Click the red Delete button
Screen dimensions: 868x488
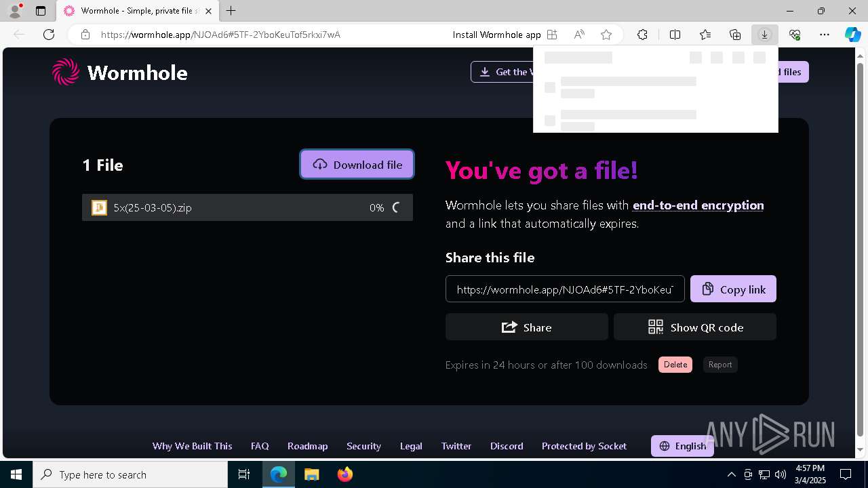(675, 365)
